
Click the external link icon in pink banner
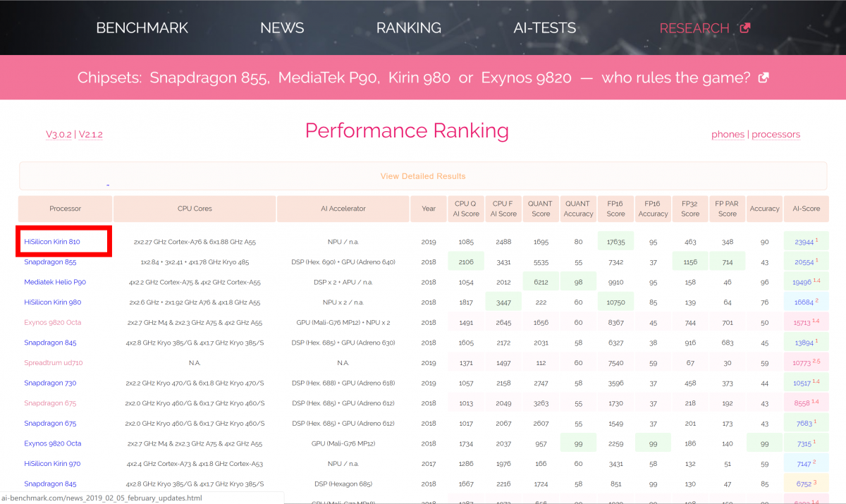tap(763, 78)
